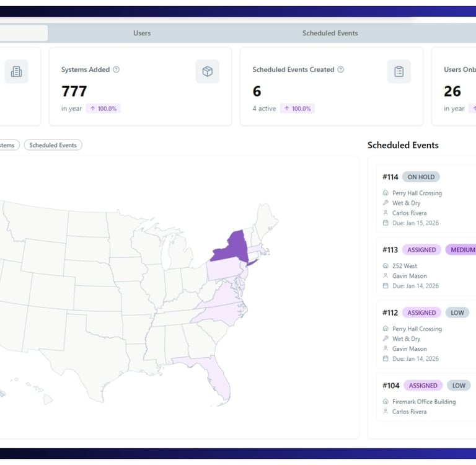Open the Scheduled Events tab

[x=330, y=33]
